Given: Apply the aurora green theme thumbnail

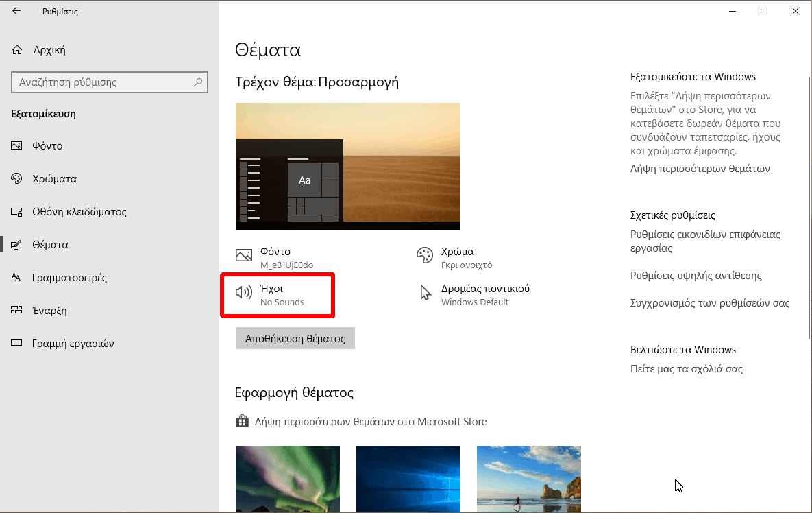Looking at the screenshot, I should (x=288, y=479).
